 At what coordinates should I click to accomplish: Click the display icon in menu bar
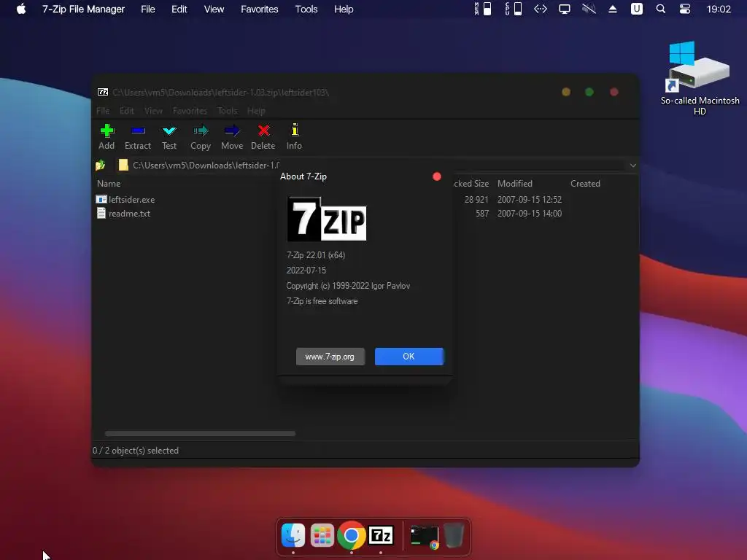tap(565, 9)
